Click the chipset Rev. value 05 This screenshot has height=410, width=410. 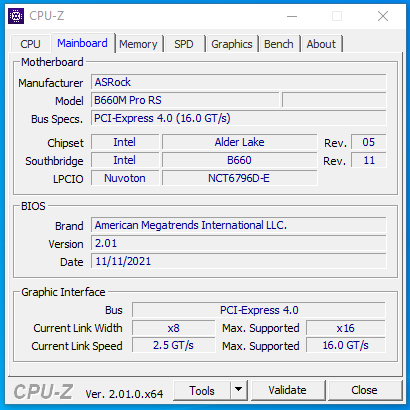[x=369, y=142]
